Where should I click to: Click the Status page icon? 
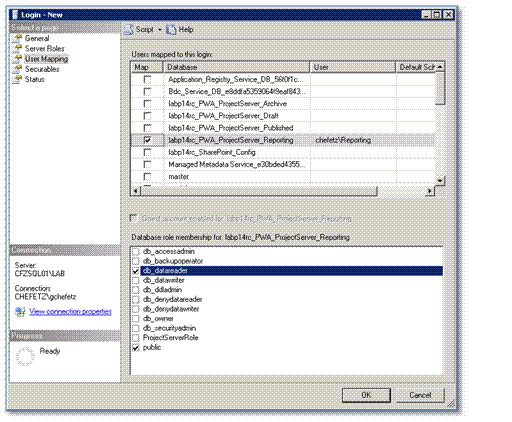17,79
